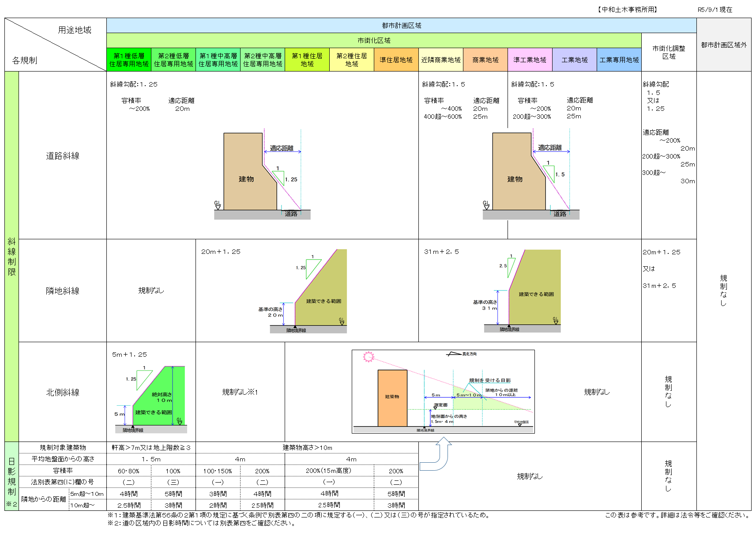The width and height of the screenshot is (756, 540).
Task: Click the blue 工業専用地域 header cell
Action: click(619, 60)
